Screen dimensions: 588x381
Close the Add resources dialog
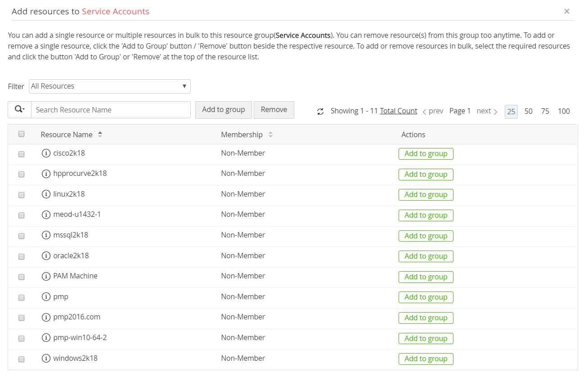point(567,11)
